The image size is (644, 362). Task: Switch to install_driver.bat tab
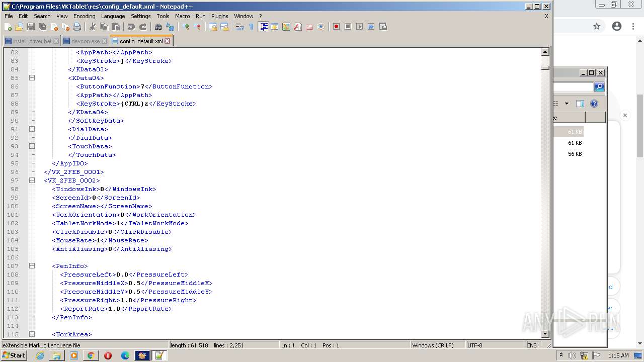pos(32,41)
